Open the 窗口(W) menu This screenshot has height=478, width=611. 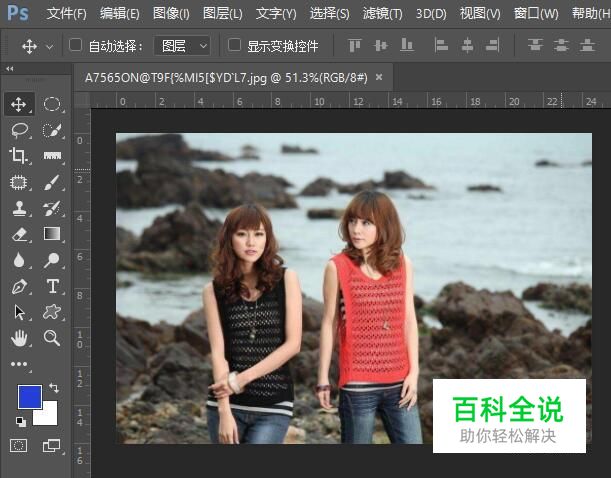coord(536,14)
